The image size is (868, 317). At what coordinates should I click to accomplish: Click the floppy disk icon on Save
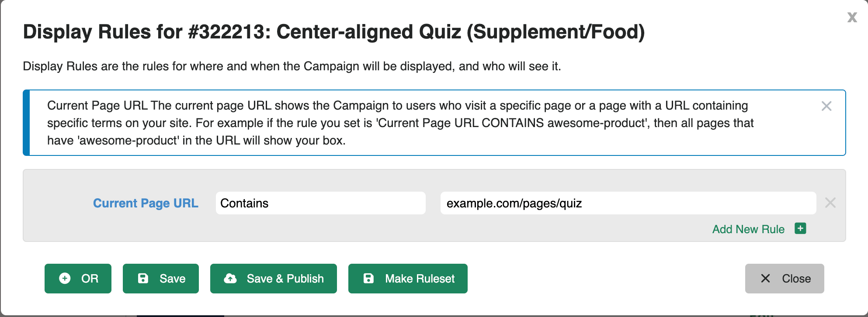click(143, 278)
